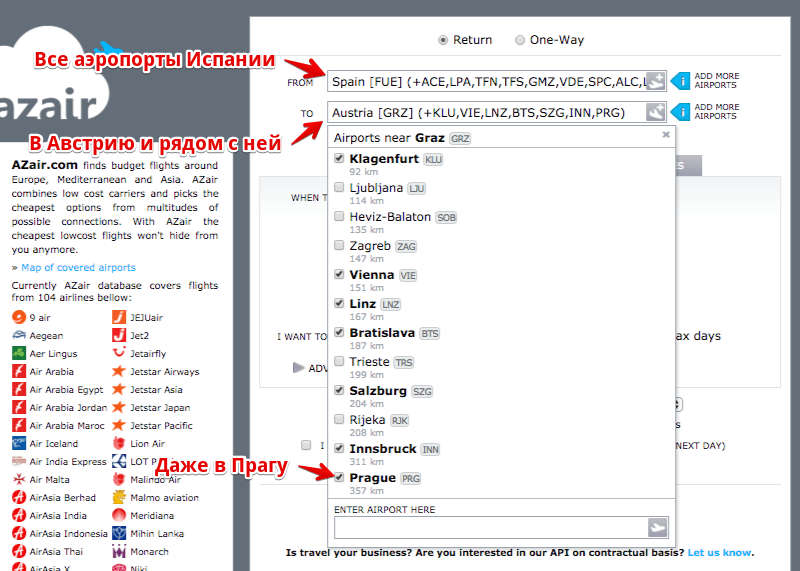Uncheck the Bratislava BTS airport
Screen dimensions: 800x571
(x=339, y=332)
